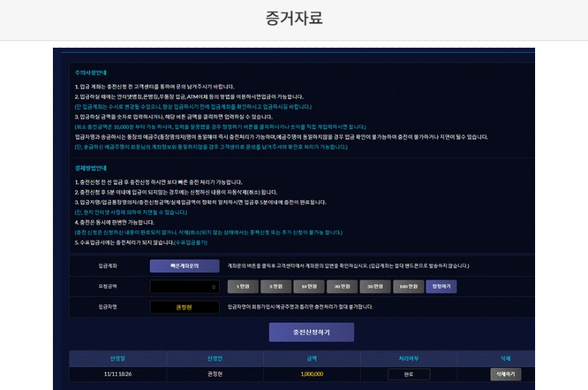Click the 신청인 column header
The width and height of the screenshot is (588, 390).
pyautogui.click(x=215, y=358)
